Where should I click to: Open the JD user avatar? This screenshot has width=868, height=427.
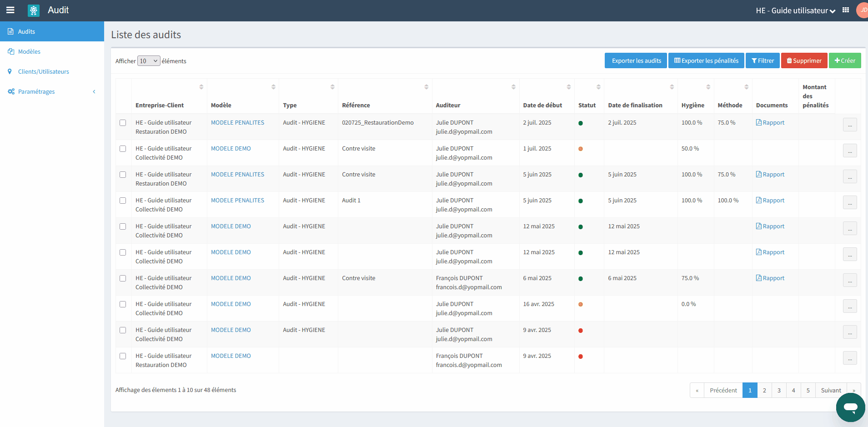tap(862, 10)
